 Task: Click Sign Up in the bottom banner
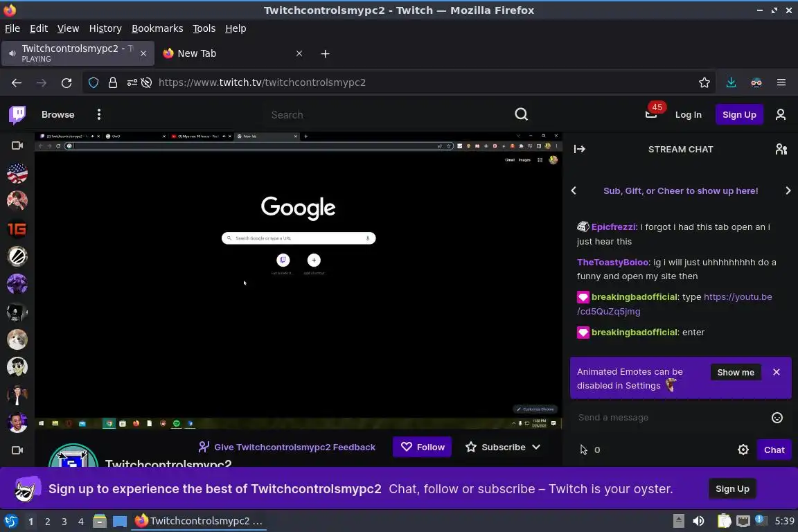[x=731, y=489]
